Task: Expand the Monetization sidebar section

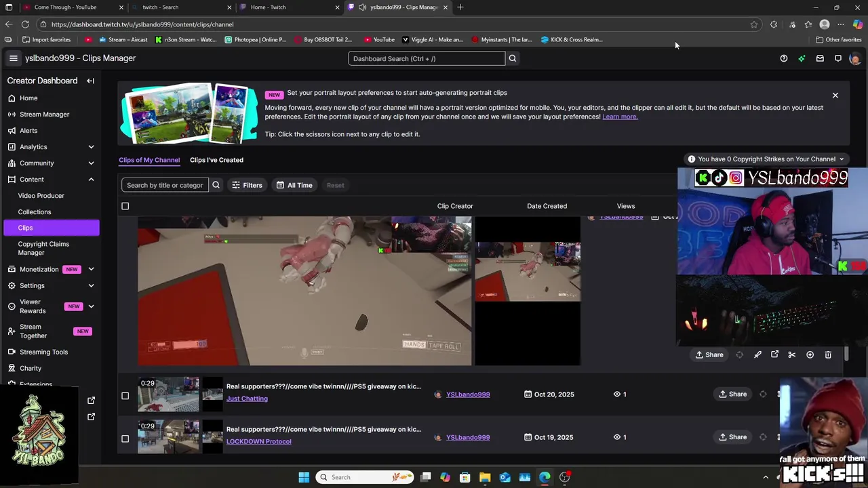Action: pos(91,270)
